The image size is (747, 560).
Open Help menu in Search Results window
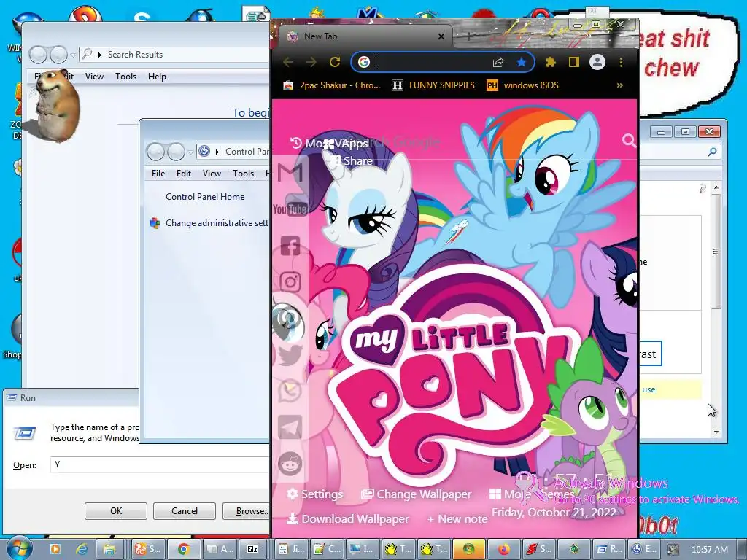157,76
